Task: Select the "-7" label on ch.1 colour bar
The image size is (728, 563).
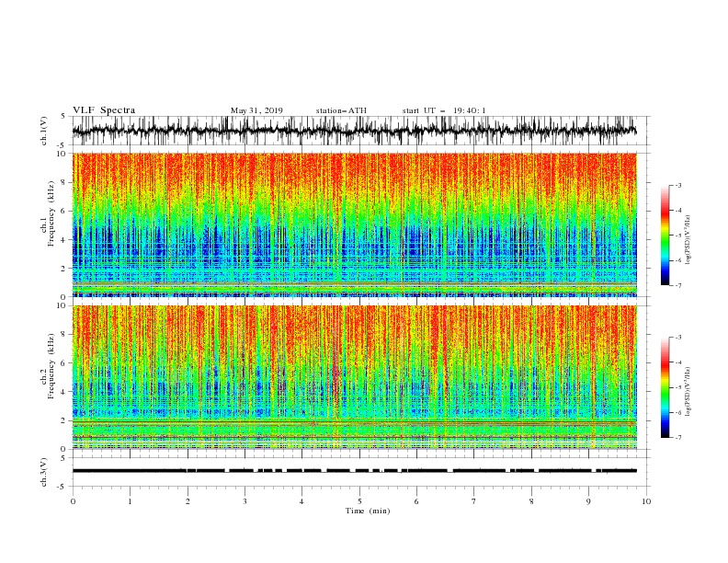Action: click(x=678, y=285)
